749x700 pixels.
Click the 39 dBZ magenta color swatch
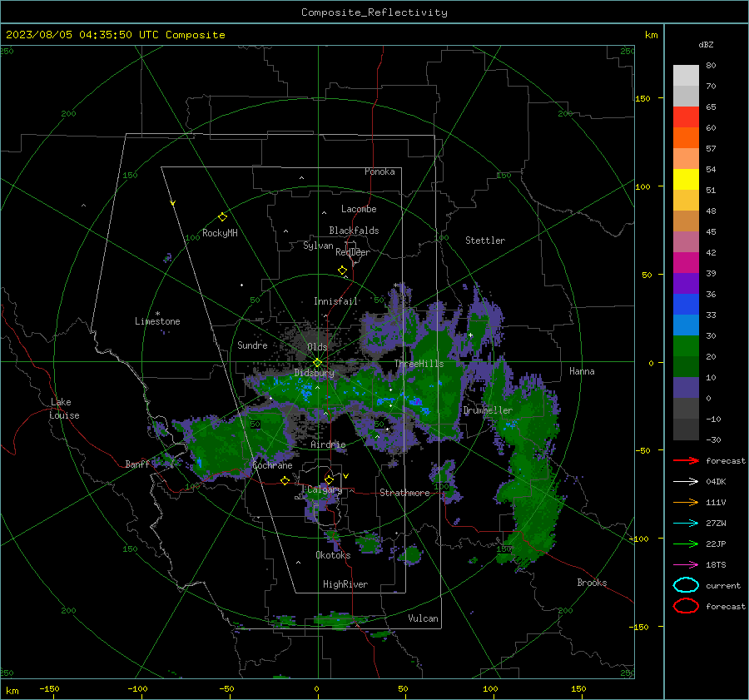(x=686, y=262)
